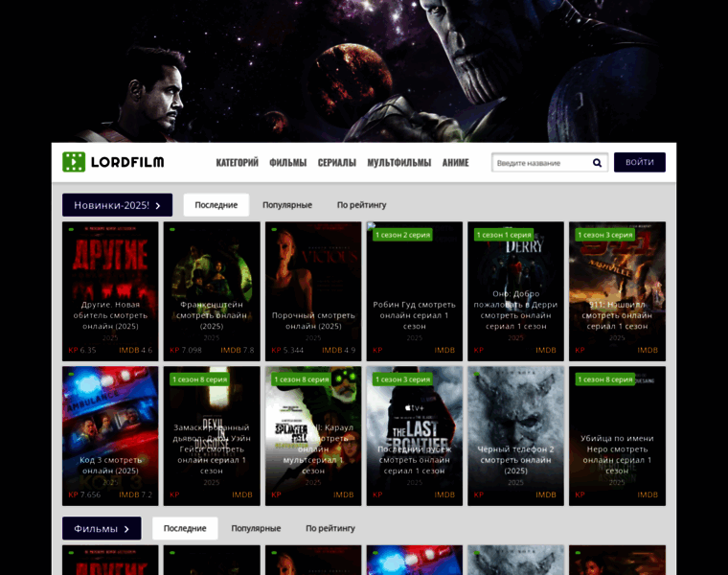Select Популярные tab in Новинки-2025 section
728x575 pixels.
pyautogui.click(x=287, y=205)
